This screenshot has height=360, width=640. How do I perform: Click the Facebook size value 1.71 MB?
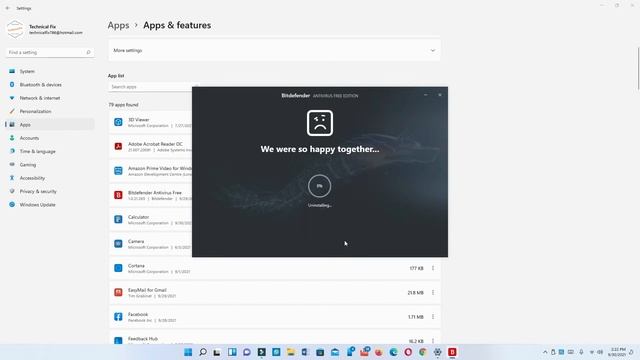coord(416,317)
